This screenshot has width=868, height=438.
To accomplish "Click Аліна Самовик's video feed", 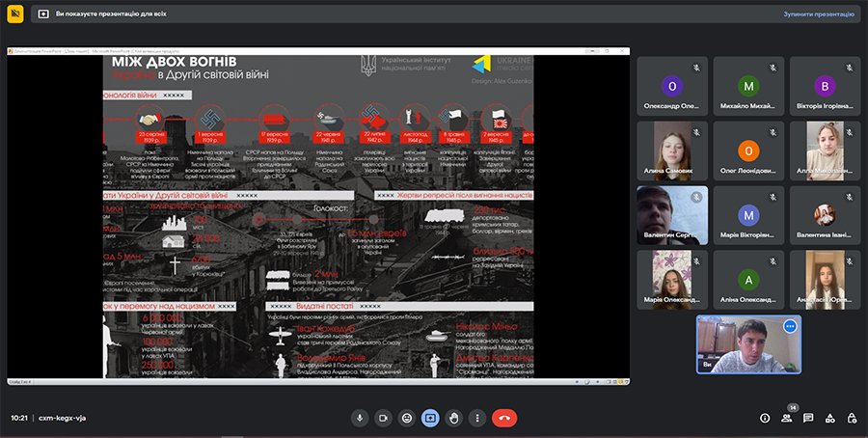I will [672, 150].
